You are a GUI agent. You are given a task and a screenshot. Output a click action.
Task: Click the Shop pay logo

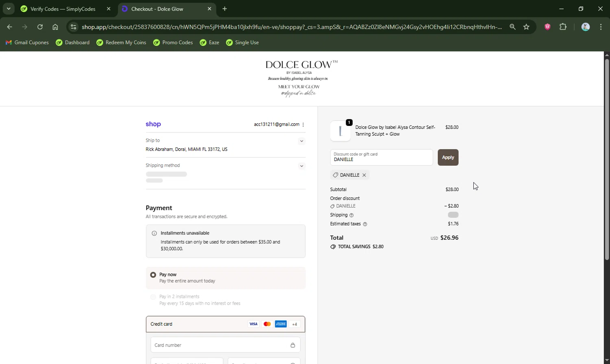pos(153,124)
